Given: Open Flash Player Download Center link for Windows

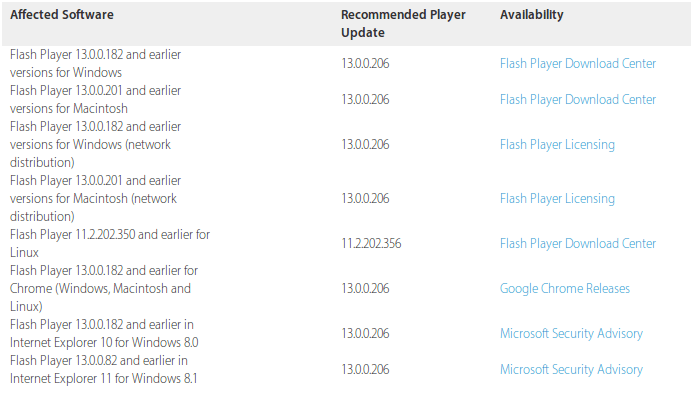Looking at the screenshot, I should click(578, 63).
